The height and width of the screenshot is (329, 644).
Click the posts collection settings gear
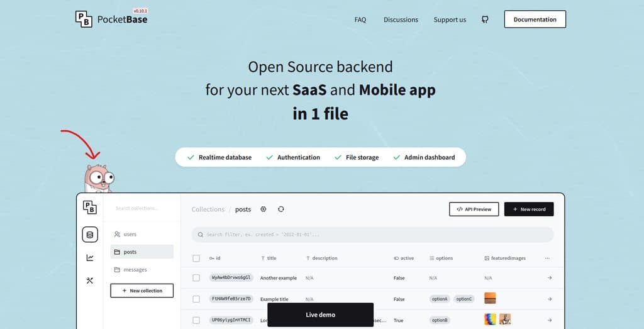tap(264, 209)
